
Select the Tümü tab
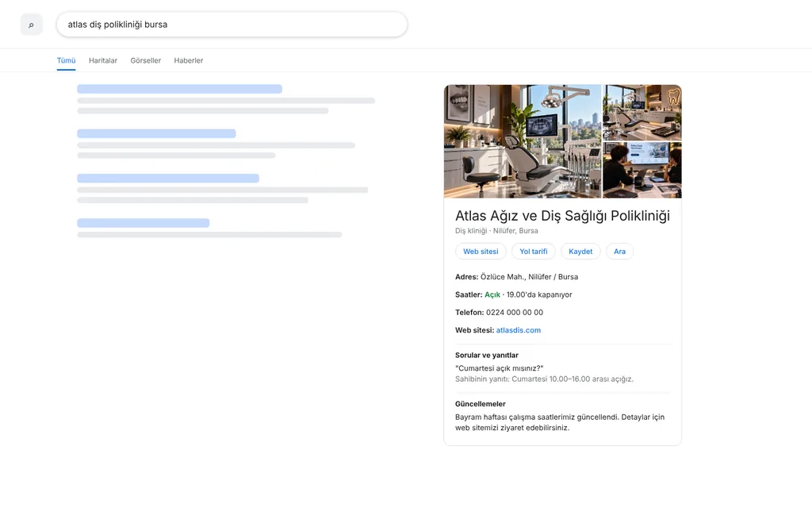click(x=67, y=60)
